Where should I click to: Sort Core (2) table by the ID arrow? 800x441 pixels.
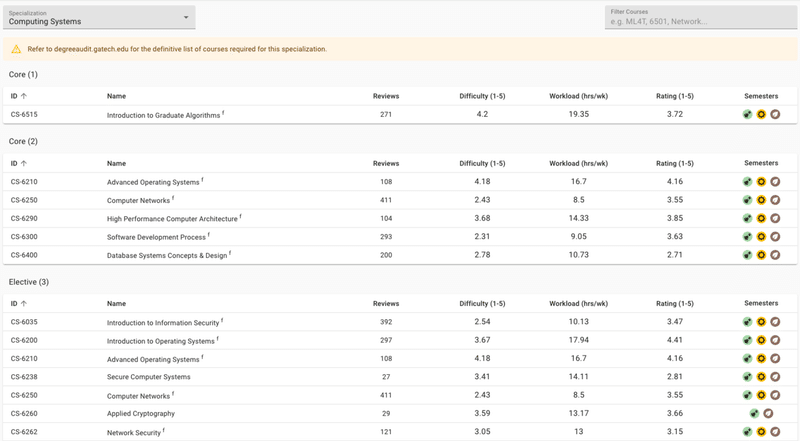click(x=23, y=163)
